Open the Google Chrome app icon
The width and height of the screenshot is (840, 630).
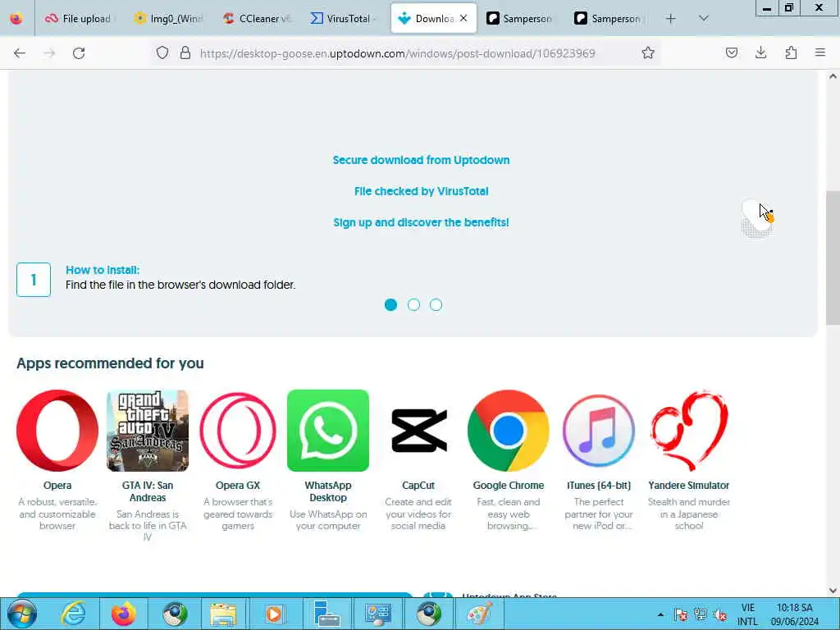[509, 431]
